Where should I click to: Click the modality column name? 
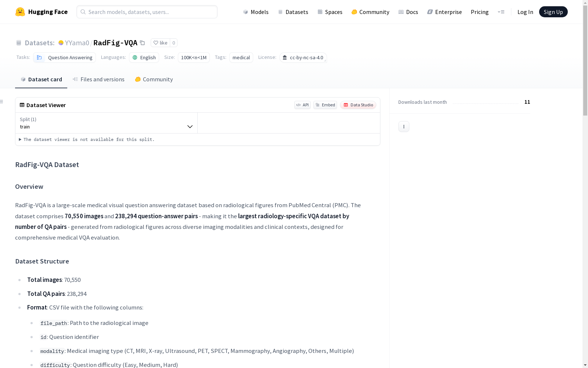[x=52, y=351]
